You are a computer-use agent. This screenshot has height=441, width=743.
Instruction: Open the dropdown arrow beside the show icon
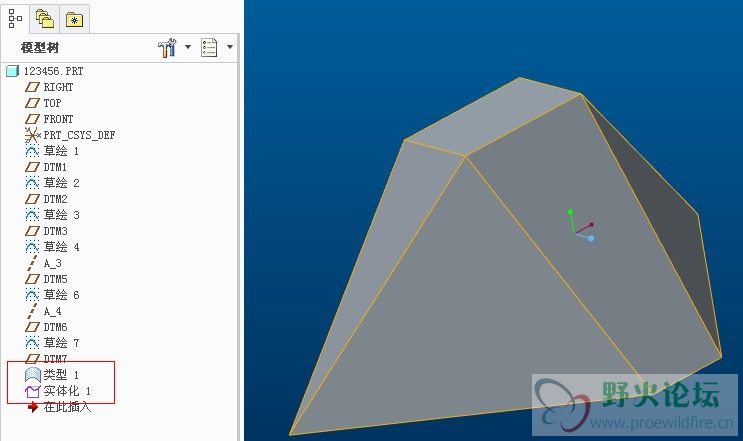point(230,47)
